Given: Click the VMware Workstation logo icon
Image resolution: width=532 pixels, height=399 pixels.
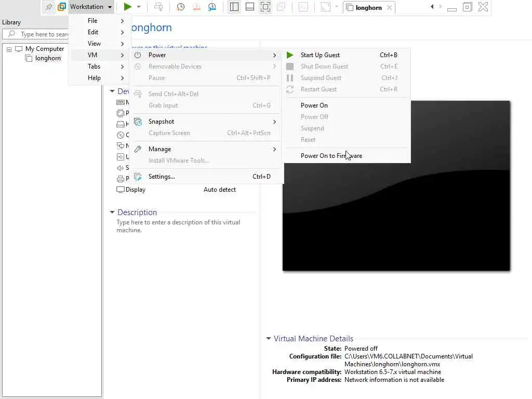Looking at the screenshot, I should pos(62,7).
